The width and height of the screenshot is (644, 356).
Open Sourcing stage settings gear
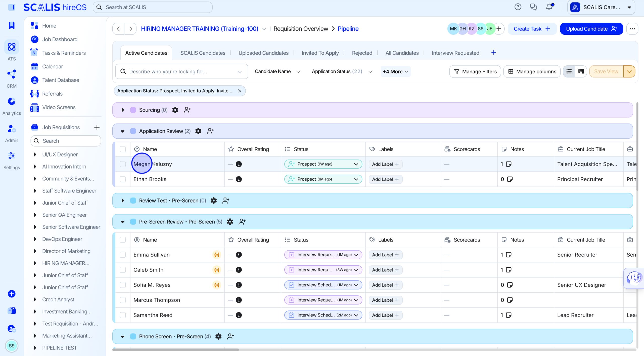(x=175, y=110)
